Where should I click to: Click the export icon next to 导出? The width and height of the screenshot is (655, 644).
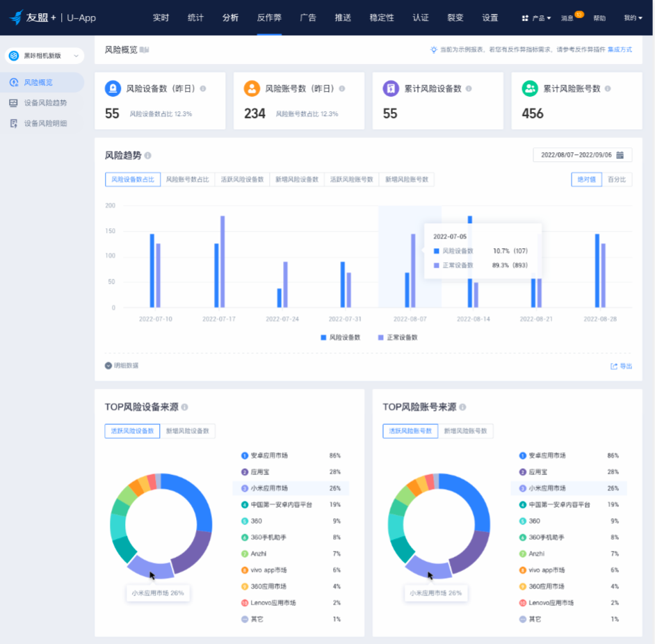tap(614, 367)
